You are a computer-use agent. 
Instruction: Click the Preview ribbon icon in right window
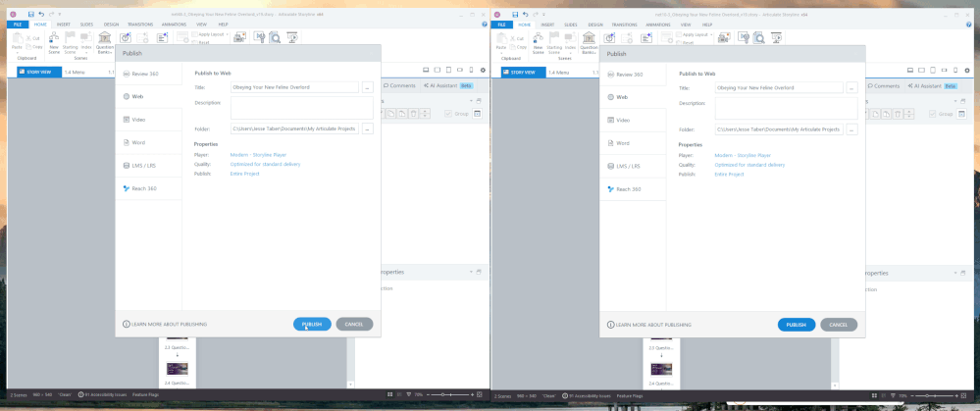pos(758,37)
